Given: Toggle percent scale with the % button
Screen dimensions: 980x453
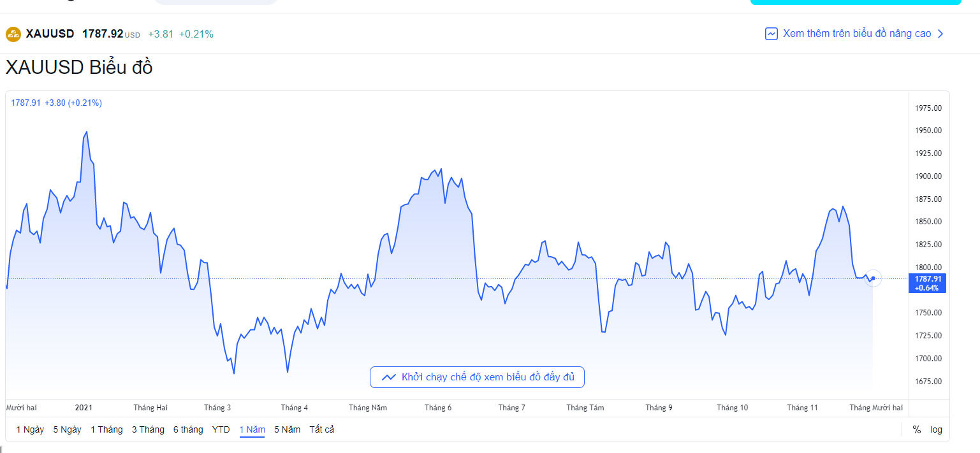Looking at the screenshot, I should tap(916, 429).
